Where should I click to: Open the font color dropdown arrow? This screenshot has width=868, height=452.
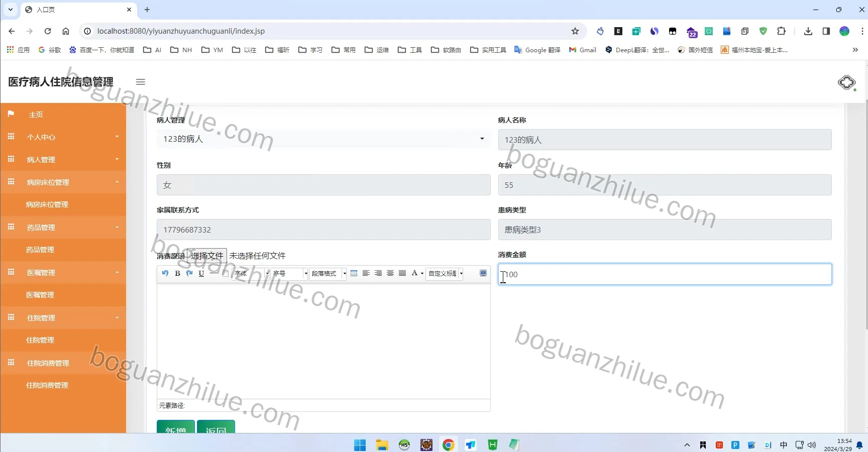pyautogui.click(x=422, y=273)
